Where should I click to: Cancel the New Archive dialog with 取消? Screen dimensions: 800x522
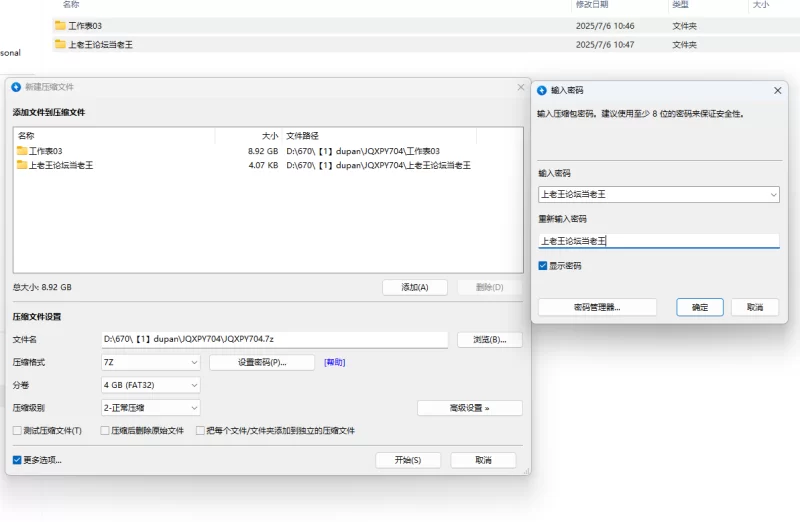(483, 460)
